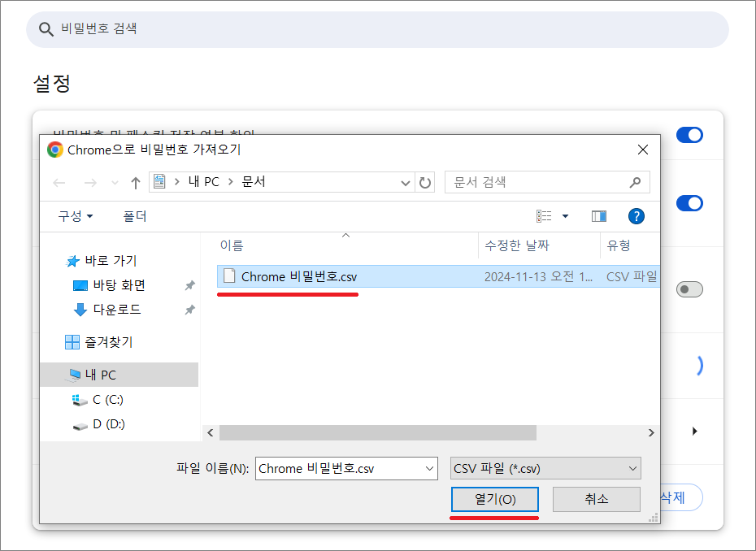Go up one folder level arrow

click(136, 183)
